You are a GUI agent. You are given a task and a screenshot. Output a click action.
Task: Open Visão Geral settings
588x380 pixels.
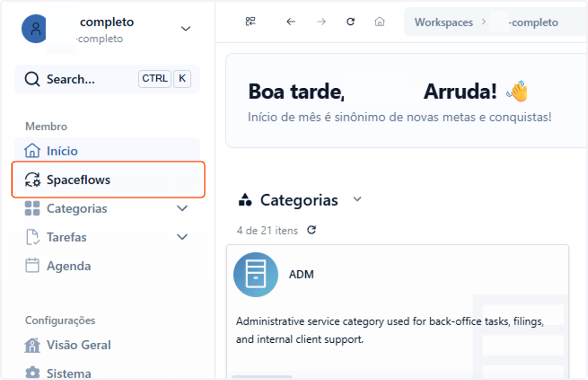point(107,345)
